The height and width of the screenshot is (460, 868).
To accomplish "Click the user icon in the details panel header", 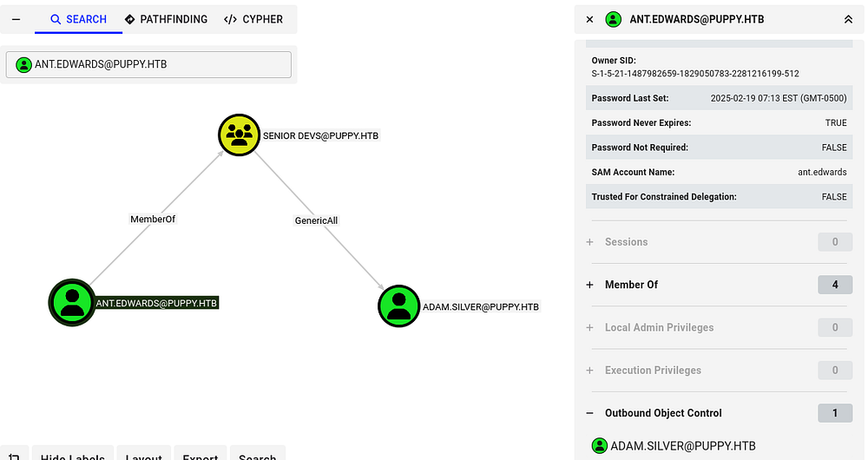I will [614, 19].
